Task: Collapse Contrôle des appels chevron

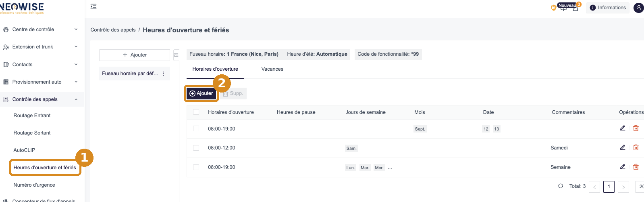Action: [76, 99]
